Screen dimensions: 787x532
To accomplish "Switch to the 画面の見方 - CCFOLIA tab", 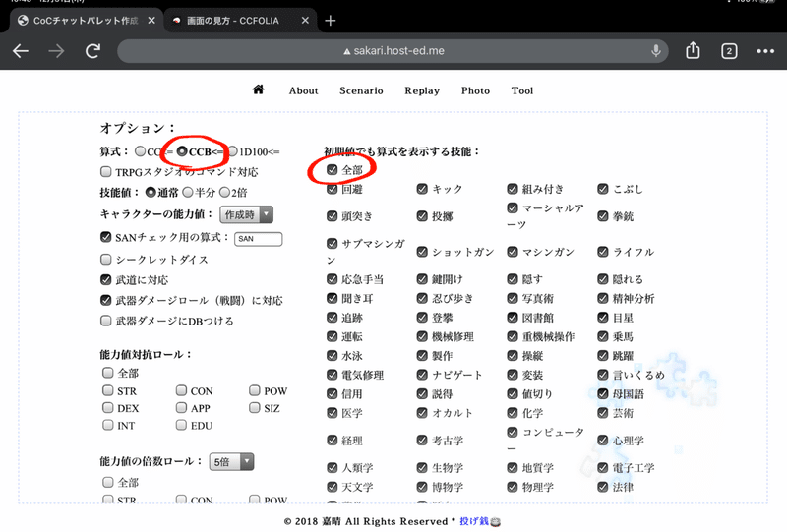I will (x=233, y=21).
